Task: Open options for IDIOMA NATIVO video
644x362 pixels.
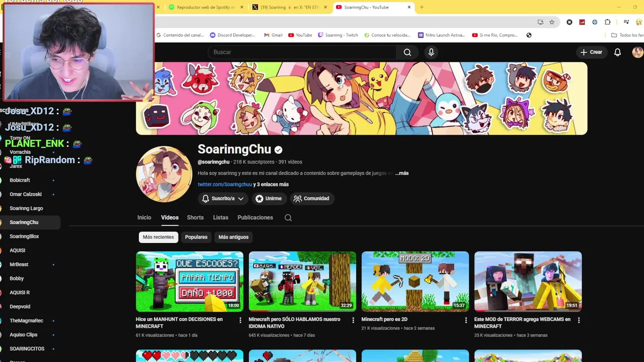Action: click(x=353, y=320)
